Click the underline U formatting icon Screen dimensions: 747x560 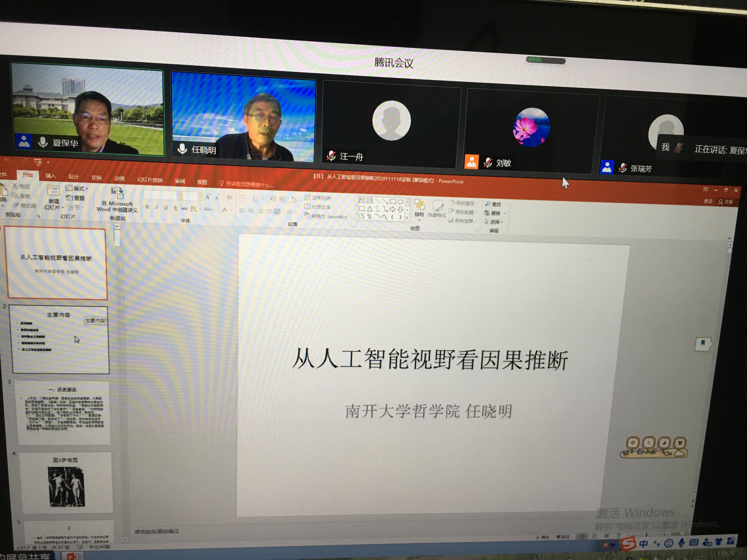(166, 208)
